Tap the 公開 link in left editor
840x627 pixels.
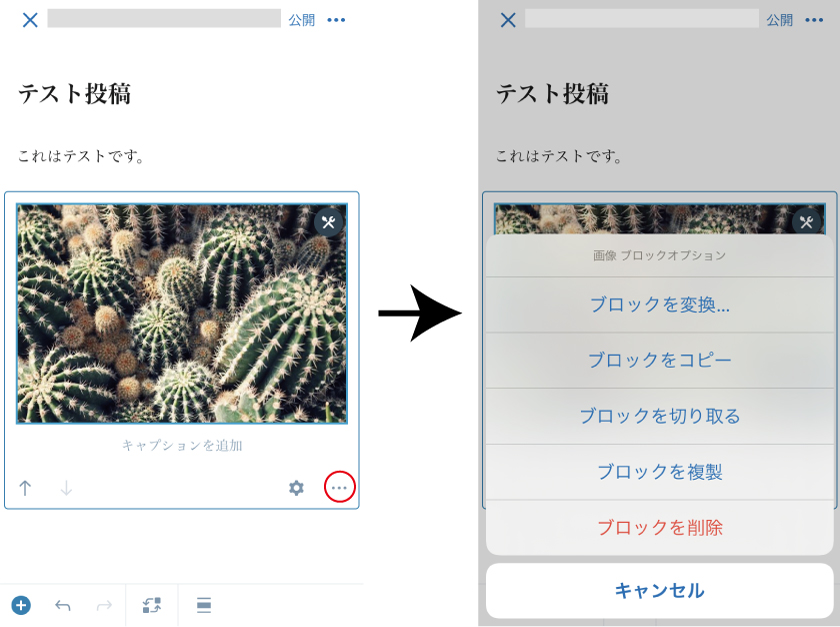coord(302,20)
